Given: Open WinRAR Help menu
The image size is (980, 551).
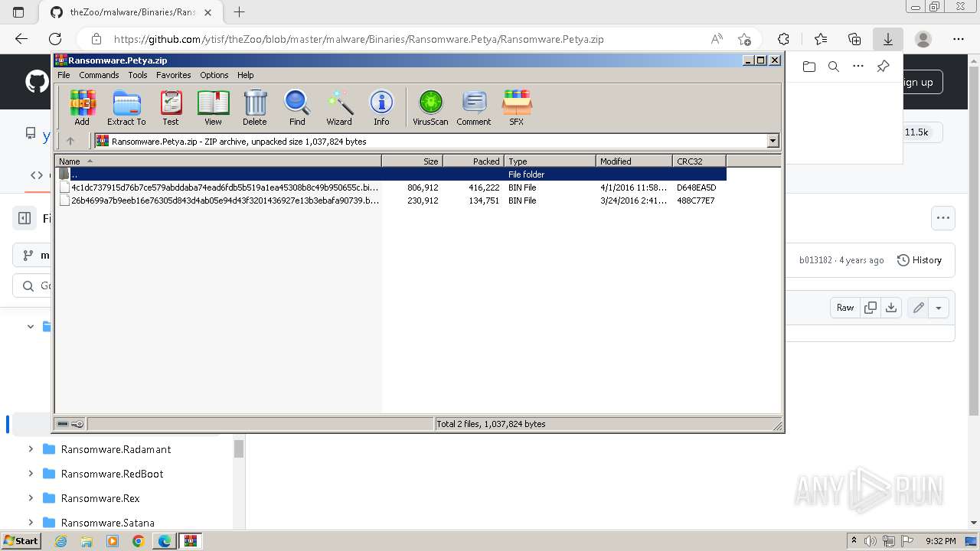Looking at the screenshot, I should (x=245, y=75).
